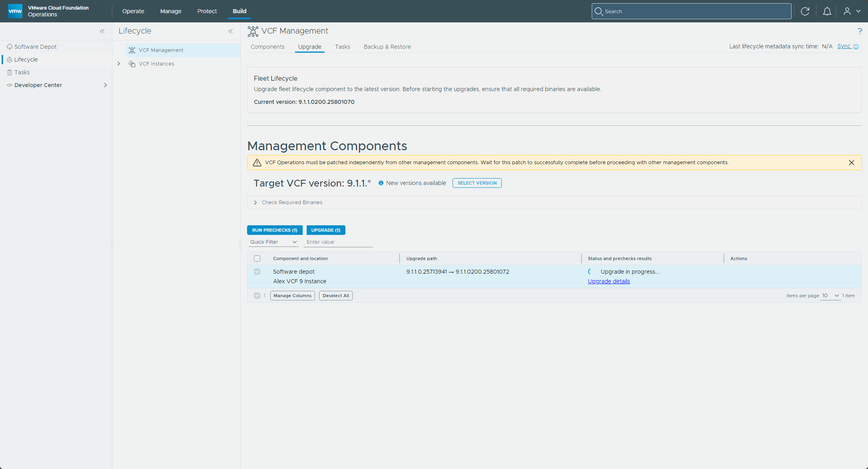Open the Manage menu
The width and height of the screenshot is (868, 469).
tap(171, 11)
